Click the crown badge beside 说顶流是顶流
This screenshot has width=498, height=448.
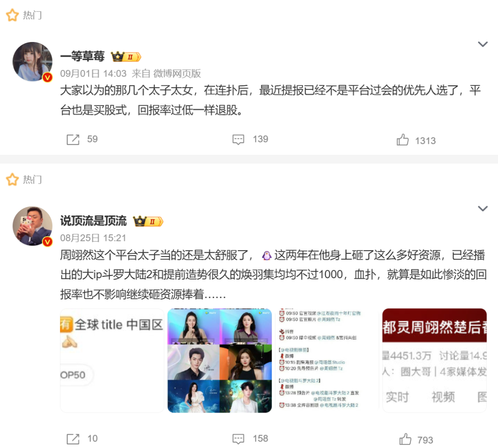148,221
